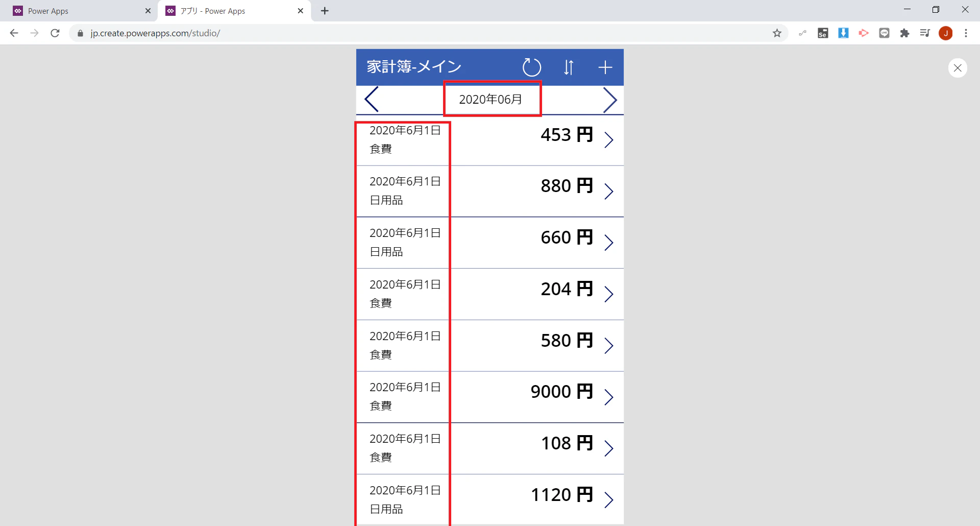Select the 660 円 amount
The height and width of the screenshot is (526, 980).
pos(567,237)
